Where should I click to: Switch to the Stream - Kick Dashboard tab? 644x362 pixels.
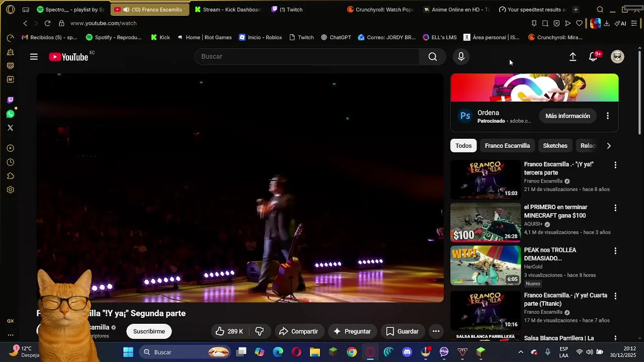tap(228, 10)
